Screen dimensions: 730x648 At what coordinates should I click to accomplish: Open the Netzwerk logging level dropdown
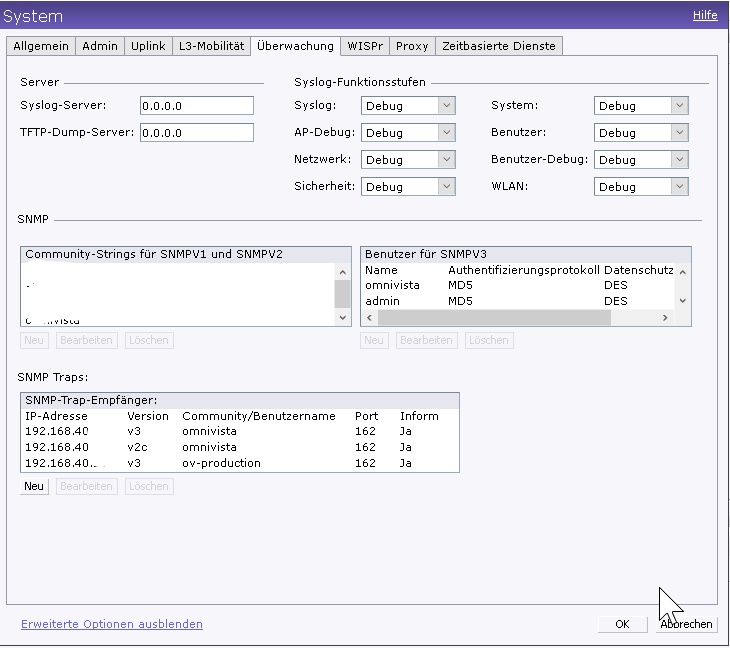[x=407, y=159]
